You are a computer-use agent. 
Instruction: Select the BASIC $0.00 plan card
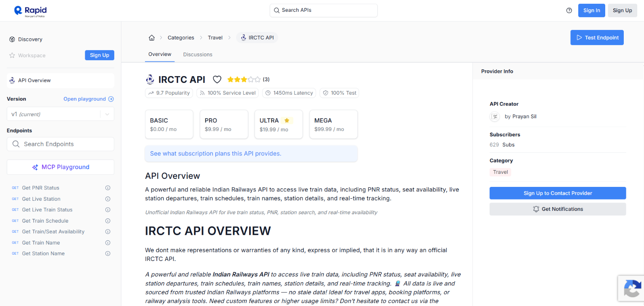(x=169, y=124)
